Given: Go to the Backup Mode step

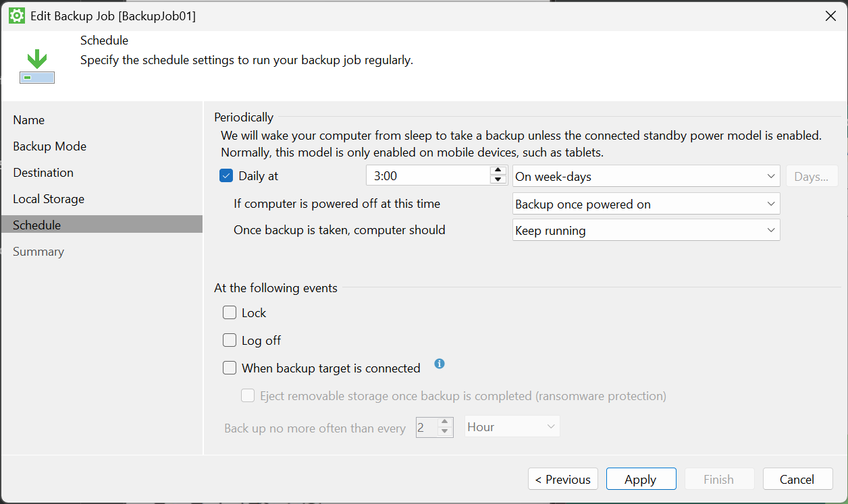Looking at the screenshot, I should [x=50, y=146].
